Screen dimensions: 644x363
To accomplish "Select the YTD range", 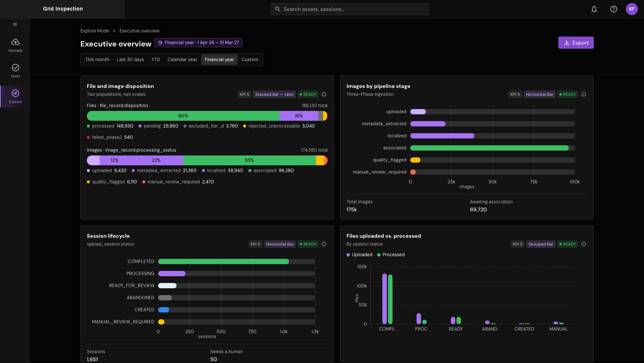I will coord(156,60).
